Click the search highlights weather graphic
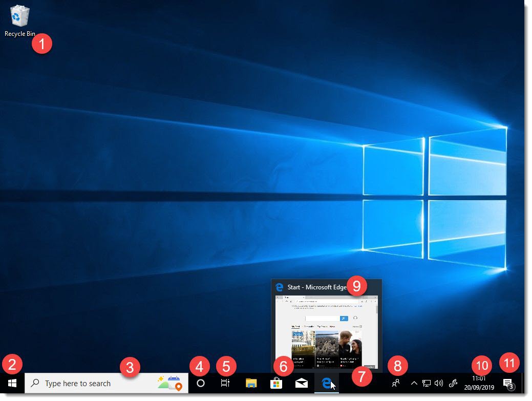This screenshot has width=532, height=401. pyautogui.click(x=169, y=382)
